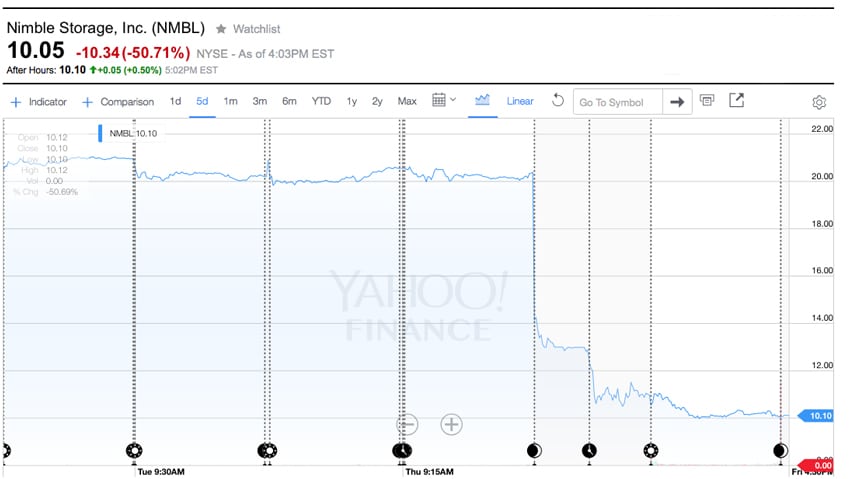The image size is (850, 479).
Task: Click the pop-out external window icon
Action: (x=736, y=100)
